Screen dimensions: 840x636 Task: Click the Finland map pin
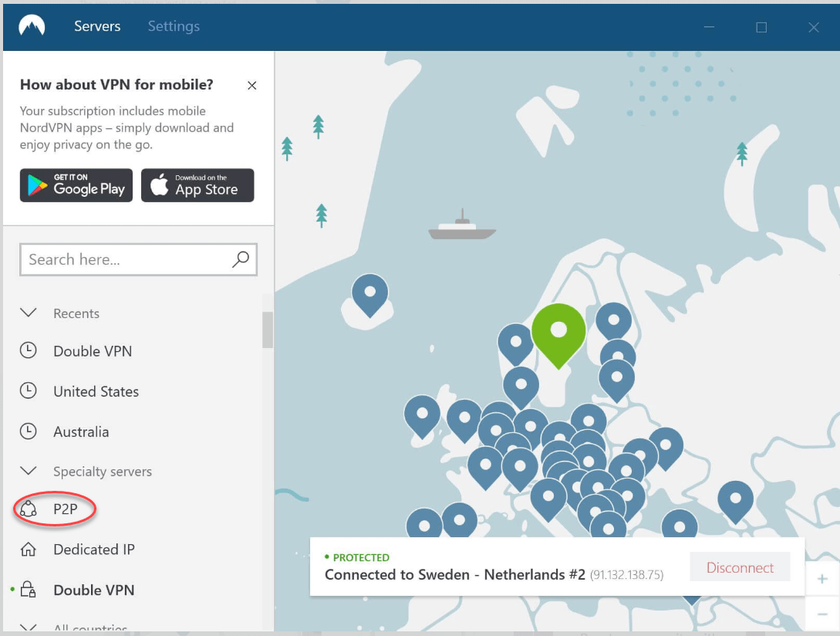coord(613,322)
